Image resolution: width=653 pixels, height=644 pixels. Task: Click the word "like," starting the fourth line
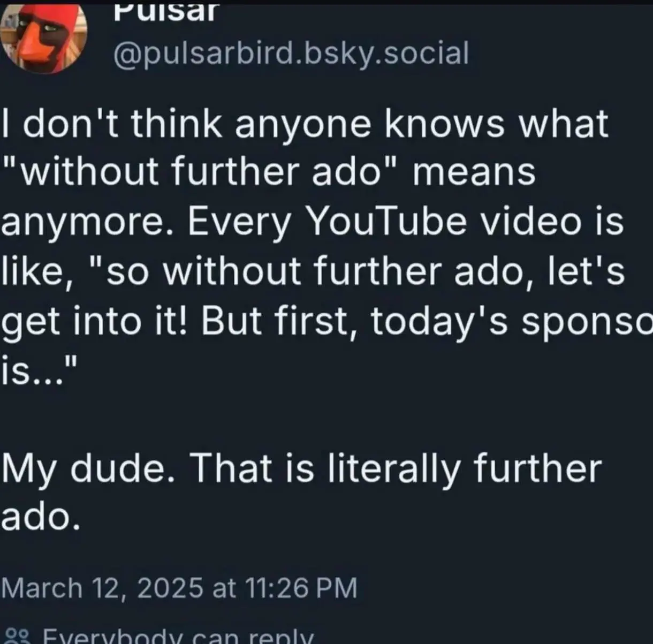[x=36, y=271]
